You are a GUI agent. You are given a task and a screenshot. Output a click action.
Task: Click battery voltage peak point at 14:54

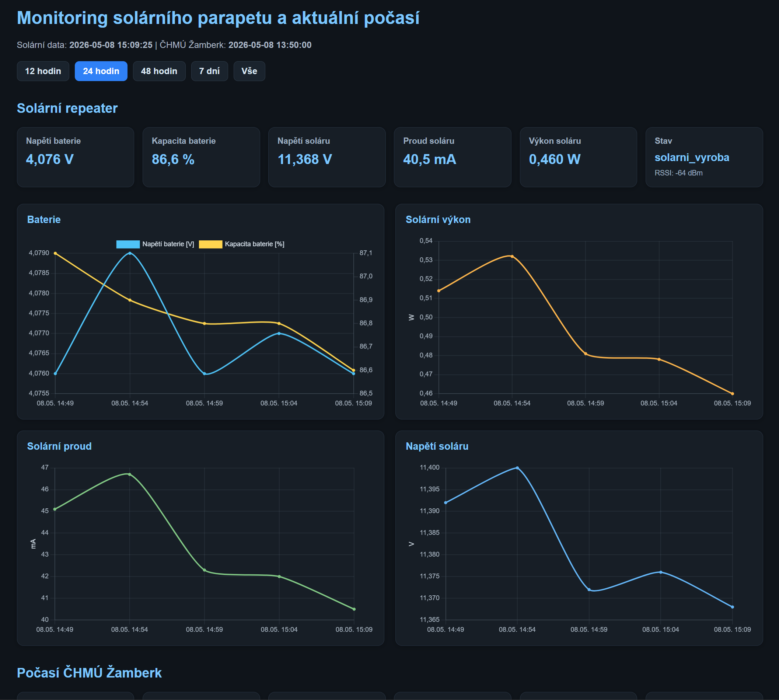tap(130, 254)
